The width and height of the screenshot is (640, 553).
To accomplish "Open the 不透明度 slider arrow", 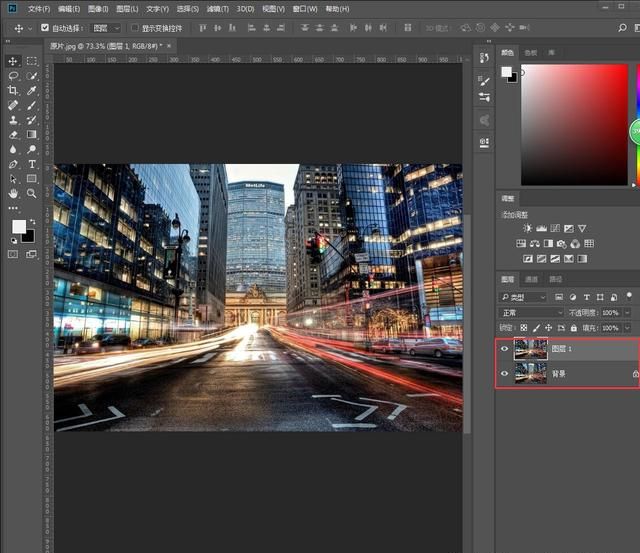I will [627, 313].
